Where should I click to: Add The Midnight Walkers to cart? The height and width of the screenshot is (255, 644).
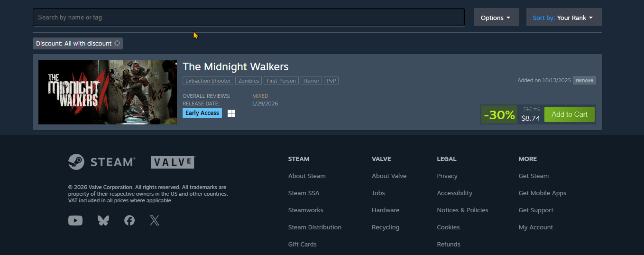click(x=570, y=114)
